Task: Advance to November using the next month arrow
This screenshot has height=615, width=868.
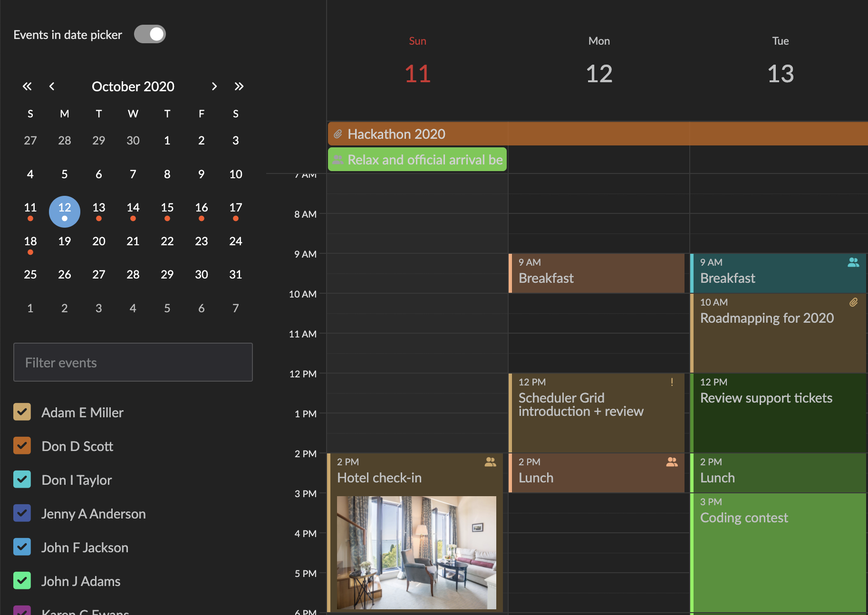Action: [215, 86]
